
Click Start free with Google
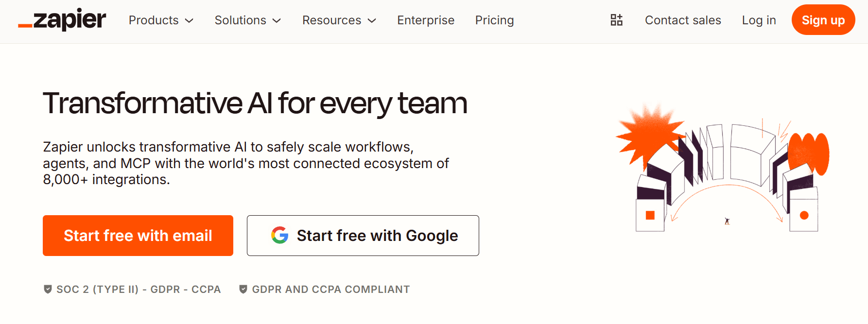363,236
